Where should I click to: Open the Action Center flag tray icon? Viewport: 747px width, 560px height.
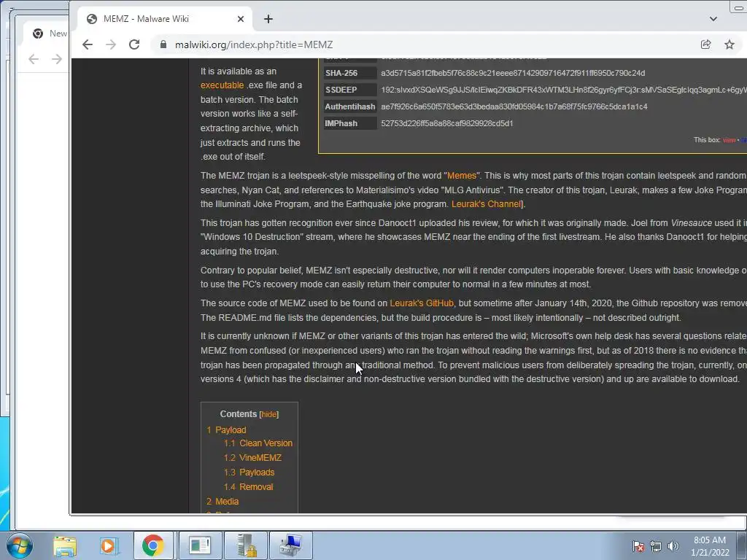click(638, 546)
